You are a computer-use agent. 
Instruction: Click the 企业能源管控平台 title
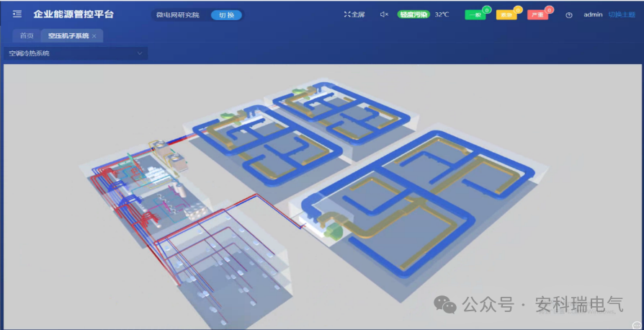click(x=73, y=14)
